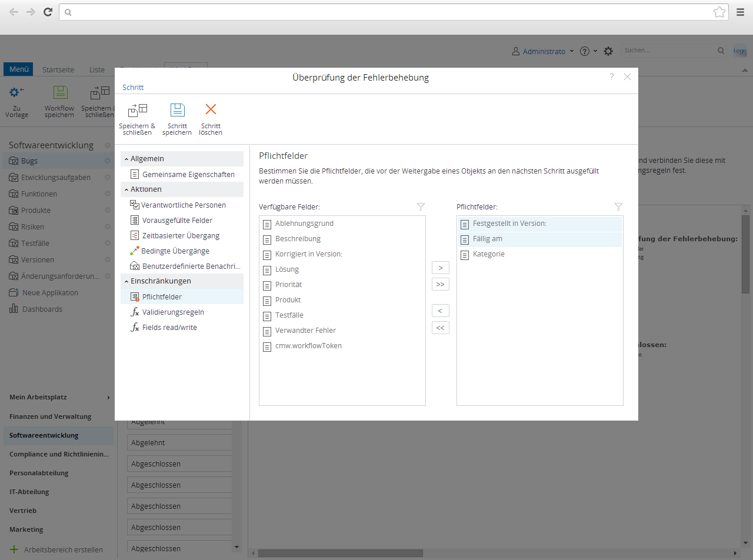This screenshot has width=753, height=560.
Task: Select Fällig am in Pflichtfelder list
Action: pyautogui.click(x=540, y=239)
